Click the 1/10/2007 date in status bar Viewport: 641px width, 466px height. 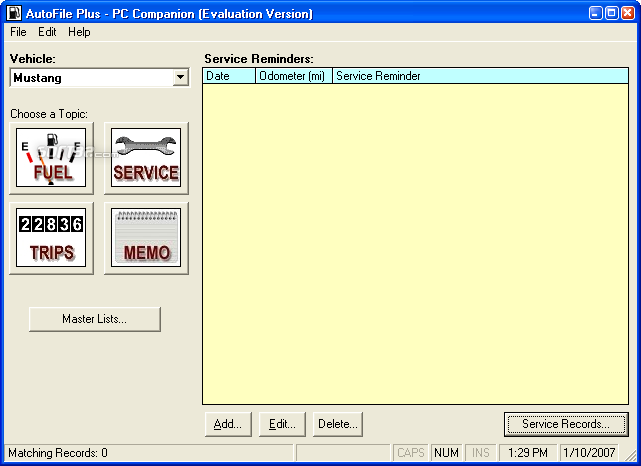tap(589, 453)
